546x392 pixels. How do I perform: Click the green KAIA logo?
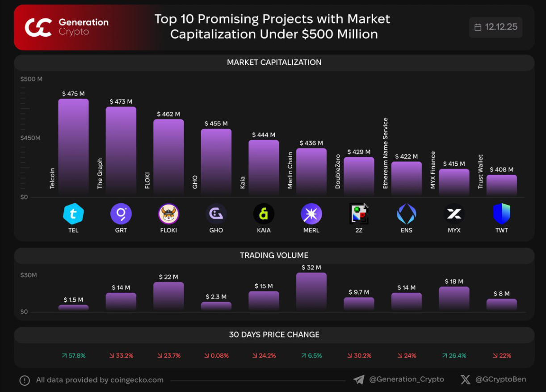click(264, 214)
